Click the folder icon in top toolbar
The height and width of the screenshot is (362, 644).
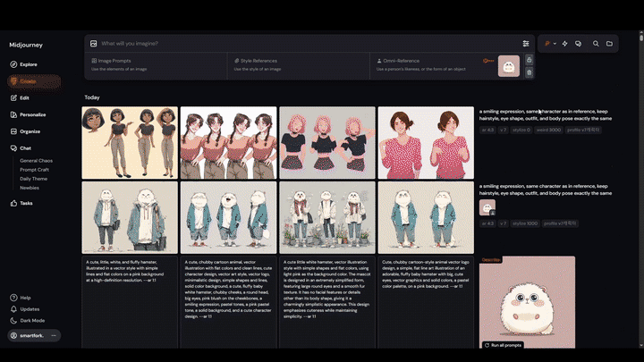pyautogui.click(x=609, y=44)
